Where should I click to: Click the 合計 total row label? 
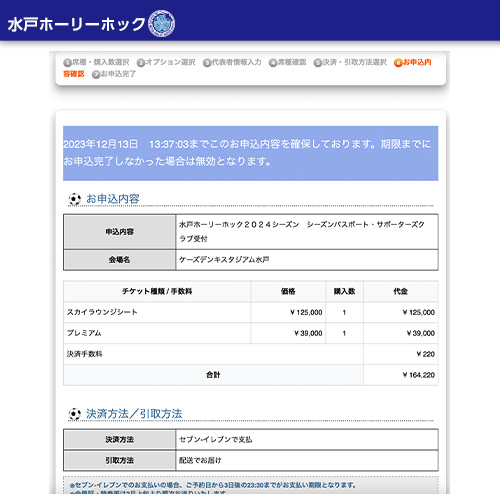pos(213,375)
